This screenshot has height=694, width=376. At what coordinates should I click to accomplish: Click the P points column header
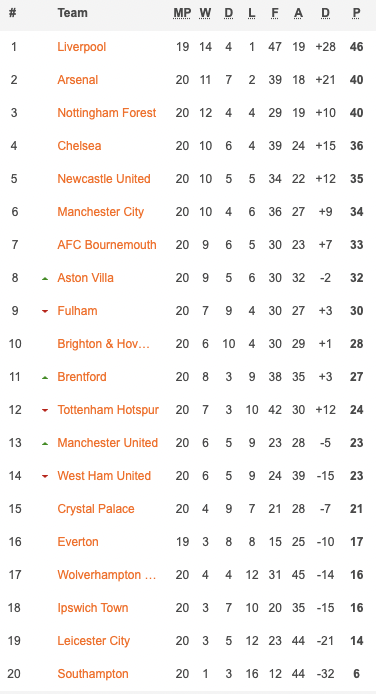point(357,13)
